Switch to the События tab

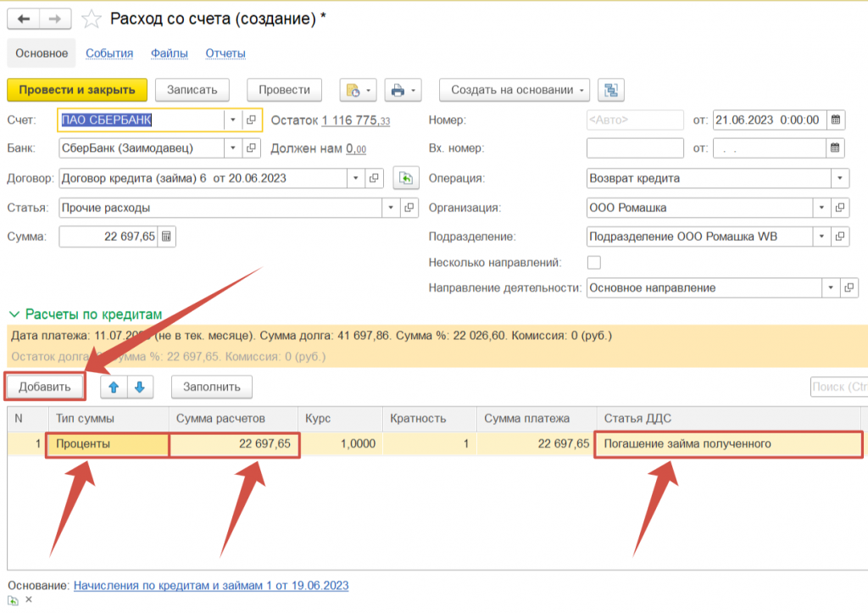[x=109, y=53]
